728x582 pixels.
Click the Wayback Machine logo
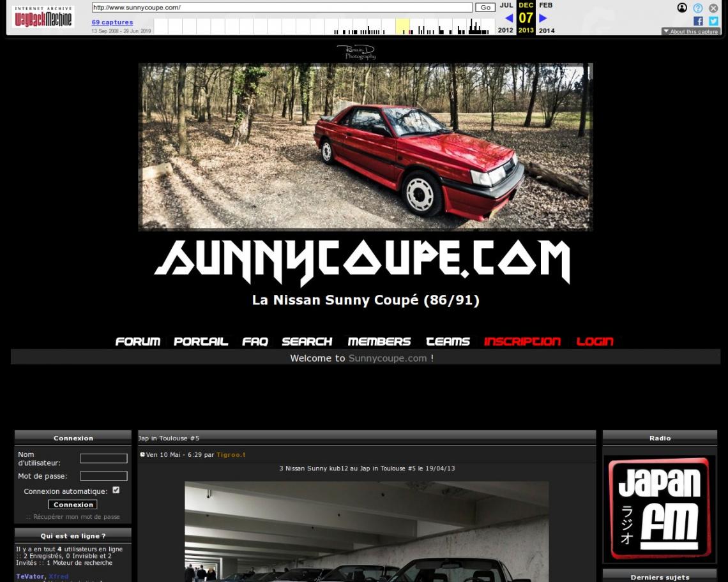43,17
